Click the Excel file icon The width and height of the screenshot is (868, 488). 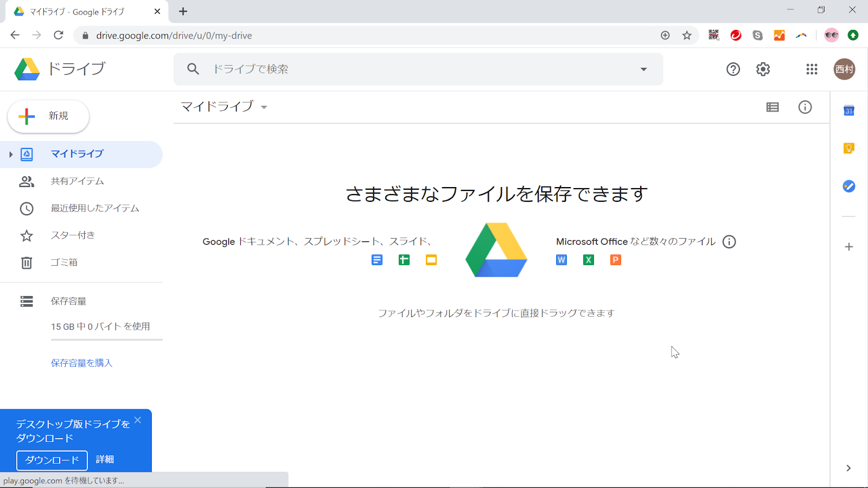pos(589,260)
